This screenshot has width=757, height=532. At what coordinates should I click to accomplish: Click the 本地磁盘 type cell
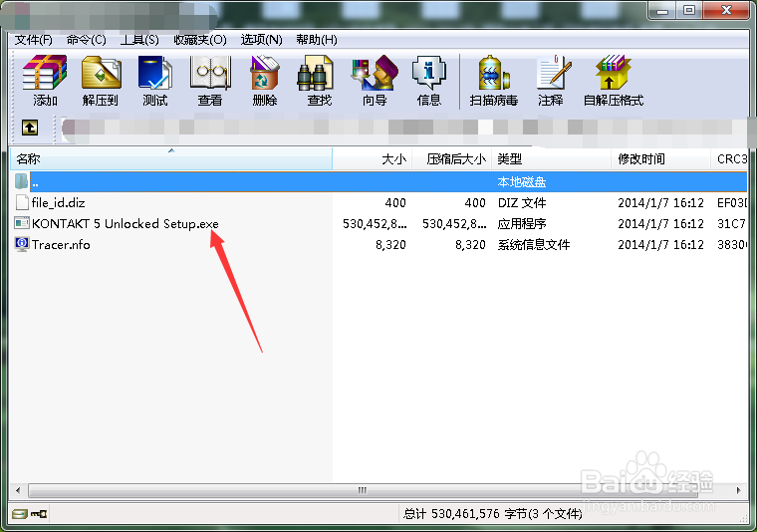click(x=521, y=182)
